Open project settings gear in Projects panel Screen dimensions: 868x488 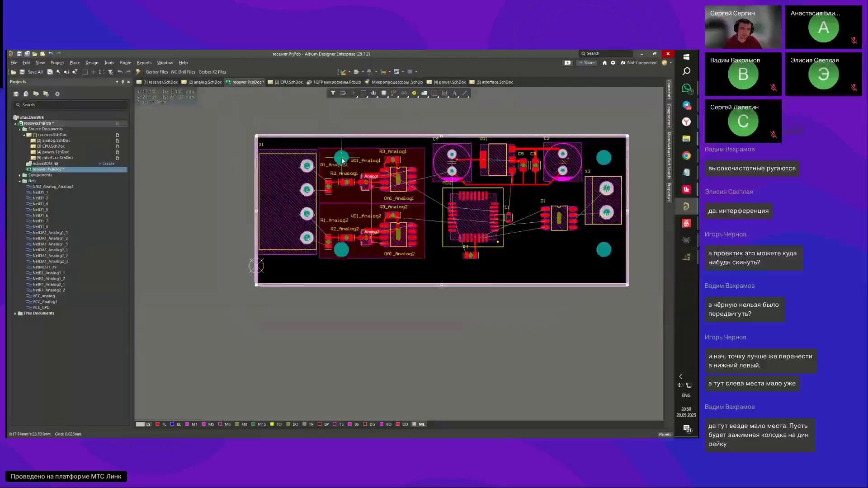coord(57,94)
